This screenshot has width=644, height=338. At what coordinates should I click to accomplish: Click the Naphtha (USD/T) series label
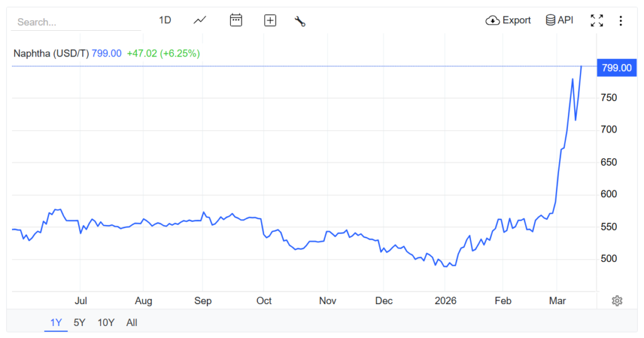(51, 53)
